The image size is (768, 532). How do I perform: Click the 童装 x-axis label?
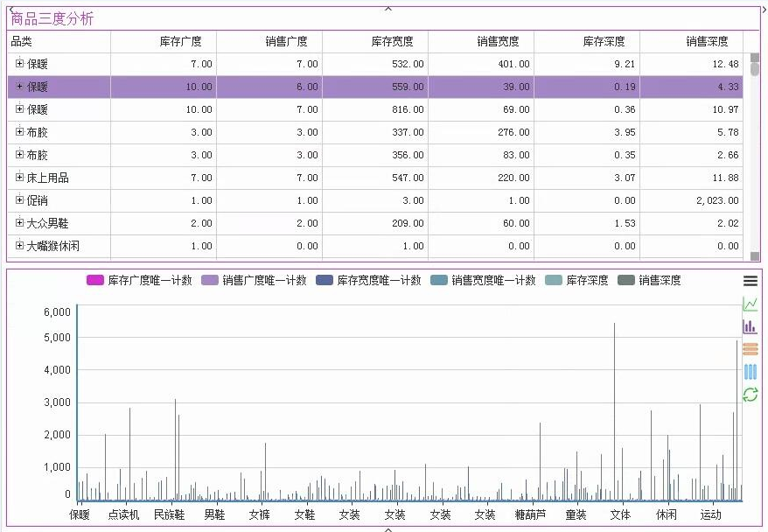[576, 514]
